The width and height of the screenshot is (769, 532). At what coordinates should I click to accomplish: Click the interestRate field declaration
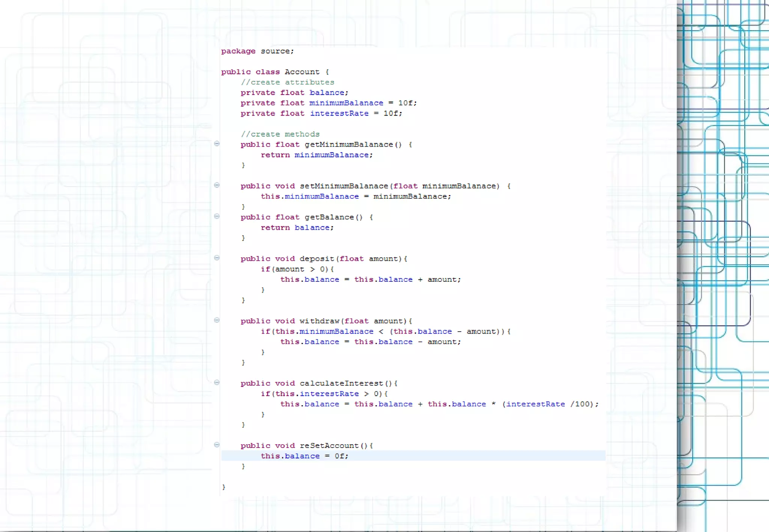(339, 113)
